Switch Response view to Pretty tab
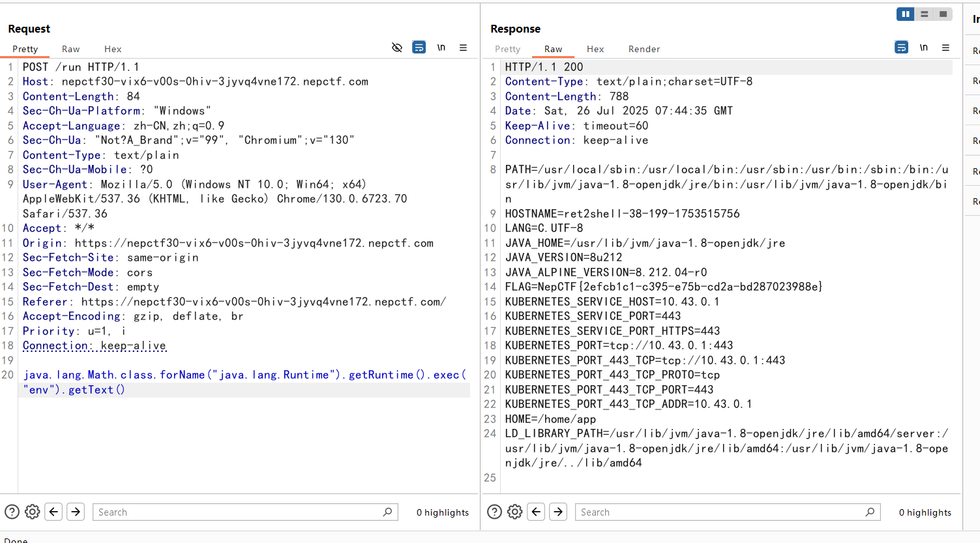Image resolution: width=980 pixels, height=543 pixels. 508,49
